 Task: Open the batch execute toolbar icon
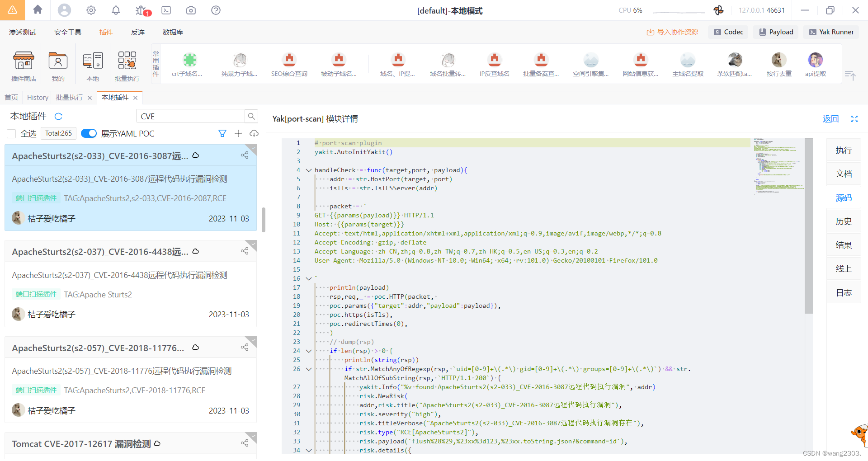tap(127, 66)
